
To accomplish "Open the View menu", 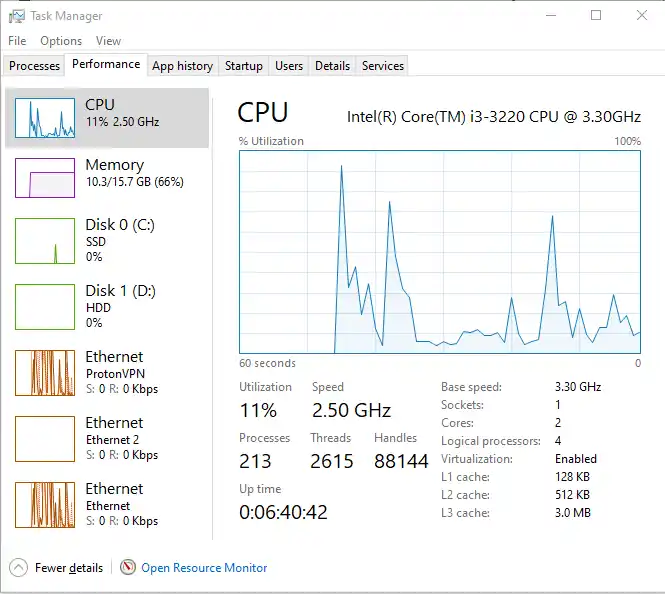I will 108,41.
